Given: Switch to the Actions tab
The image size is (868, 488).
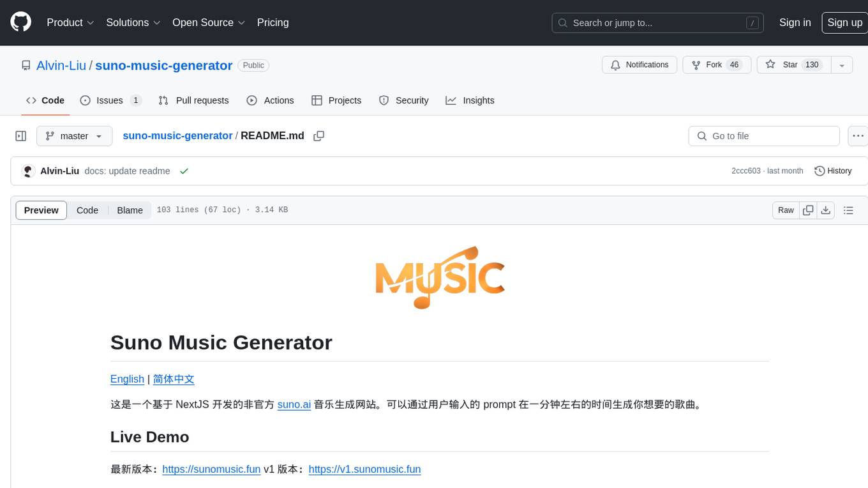Looking at the screenshot, I should (x=270, y=100).
